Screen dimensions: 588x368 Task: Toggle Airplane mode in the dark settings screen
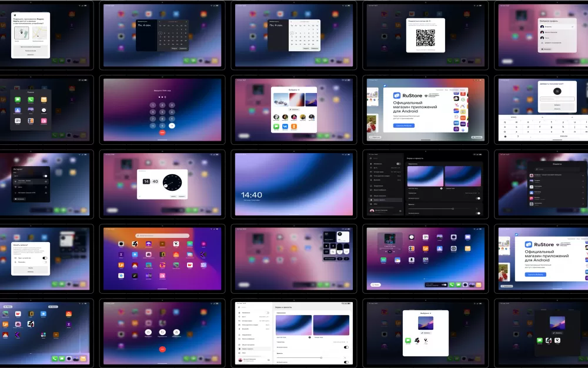coord(398,164)
